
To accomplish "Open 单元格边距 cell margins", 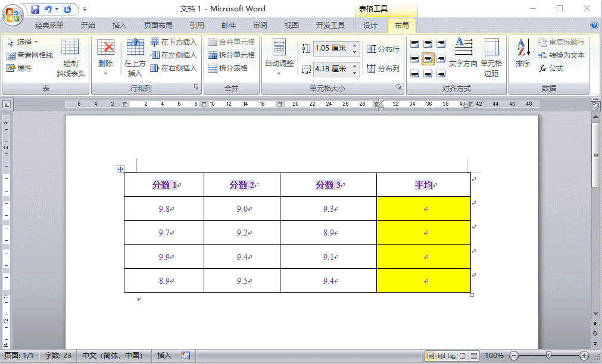I will pyautogui.click(x=491, y=57).
